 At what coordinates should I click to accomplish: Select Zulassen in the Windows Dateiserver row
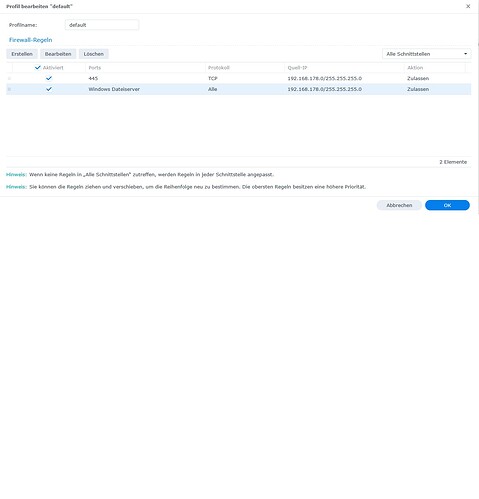418,89
